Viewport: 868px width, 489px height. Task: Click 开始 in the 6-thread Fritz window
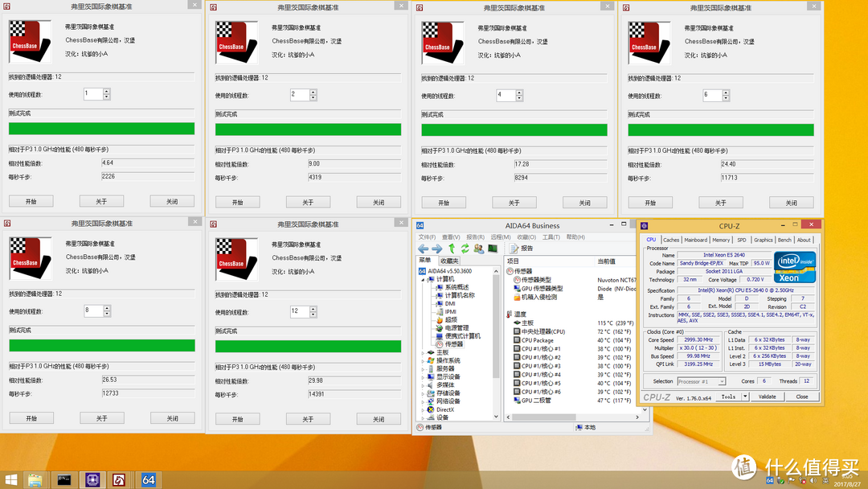[x=650, y=203]
